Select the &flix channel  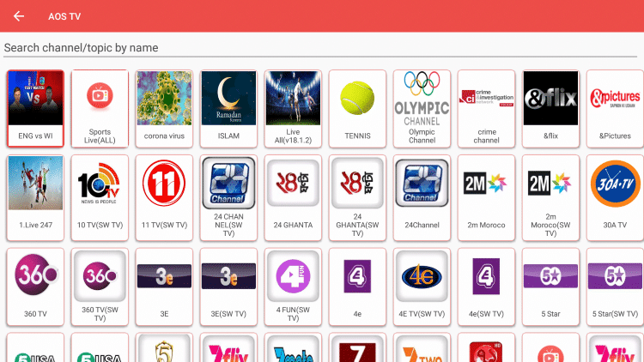550,108
